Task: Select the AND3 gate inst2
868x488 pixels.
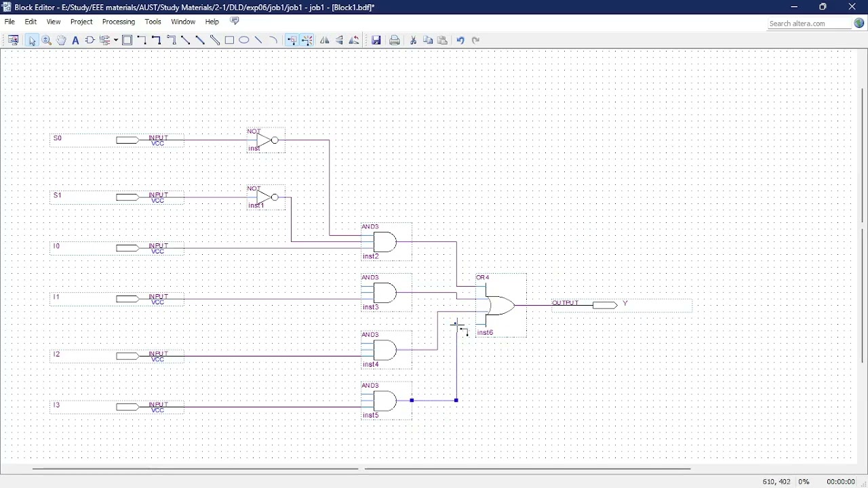Action: 386,242
